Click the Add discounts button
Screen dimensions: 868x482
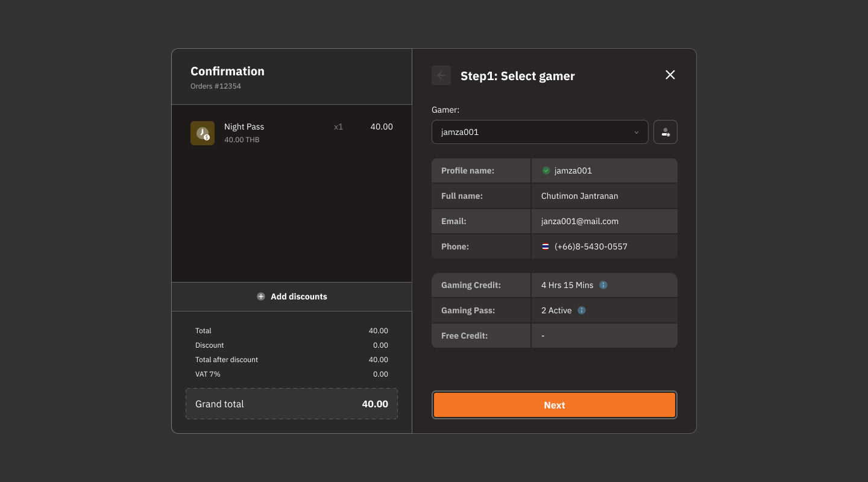tap(292, 296)
